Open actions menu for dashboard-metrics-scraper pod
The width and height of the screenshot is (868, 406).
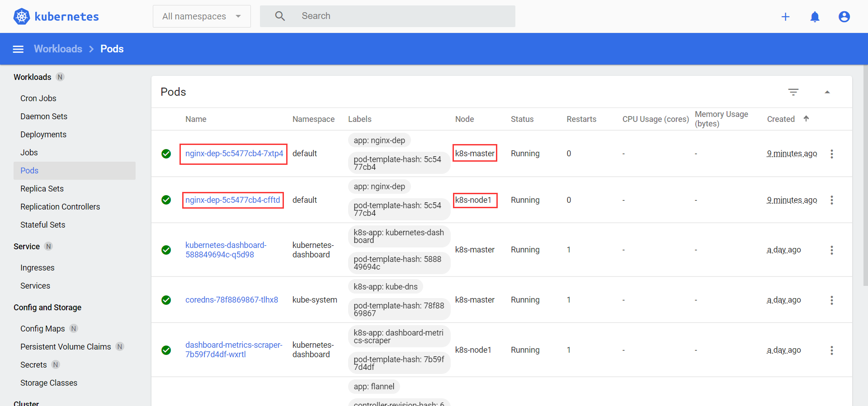click(831, 350)
